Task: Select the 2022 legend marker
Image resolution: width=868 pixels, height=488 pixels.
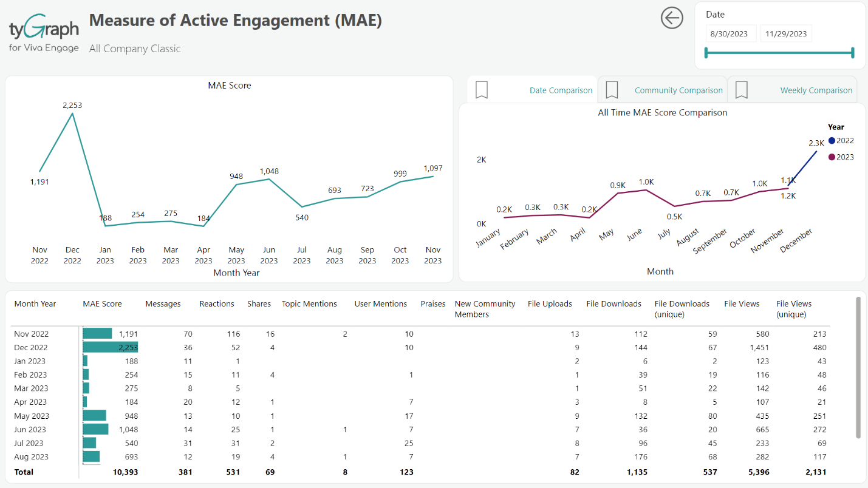Action: click(x=832, y=141)
